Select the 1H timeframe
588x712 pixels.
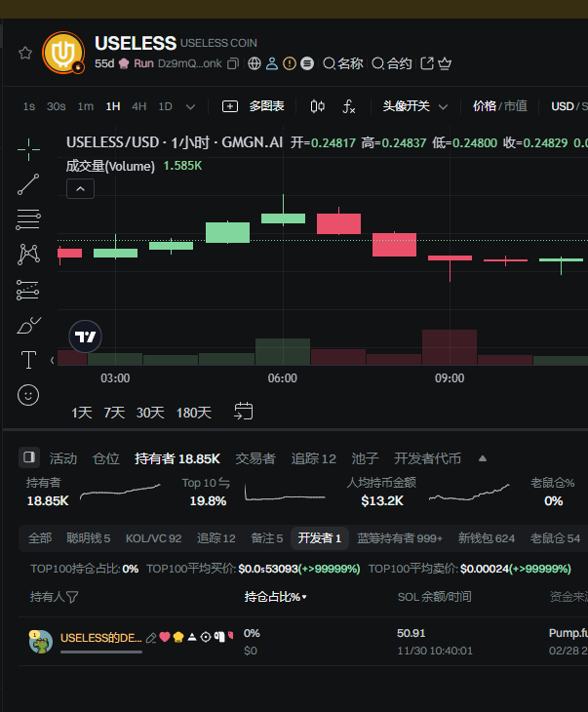pyautogui.click(x=113, y=106)
